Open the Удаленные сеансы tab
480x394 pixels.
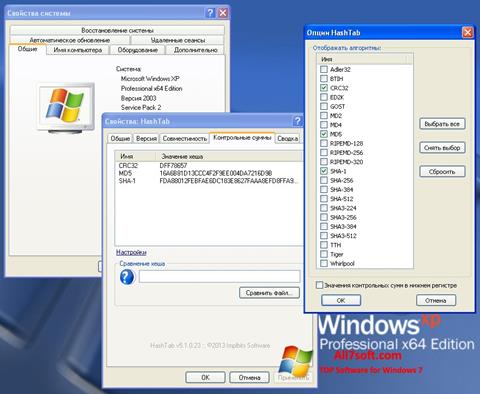click(178, 40)
